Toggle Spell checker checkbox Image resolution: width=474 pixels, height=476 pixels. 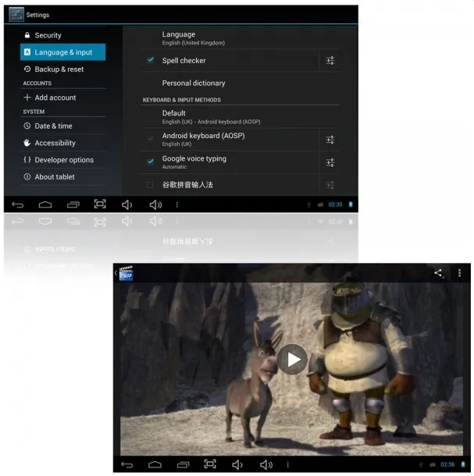(150, 60)
